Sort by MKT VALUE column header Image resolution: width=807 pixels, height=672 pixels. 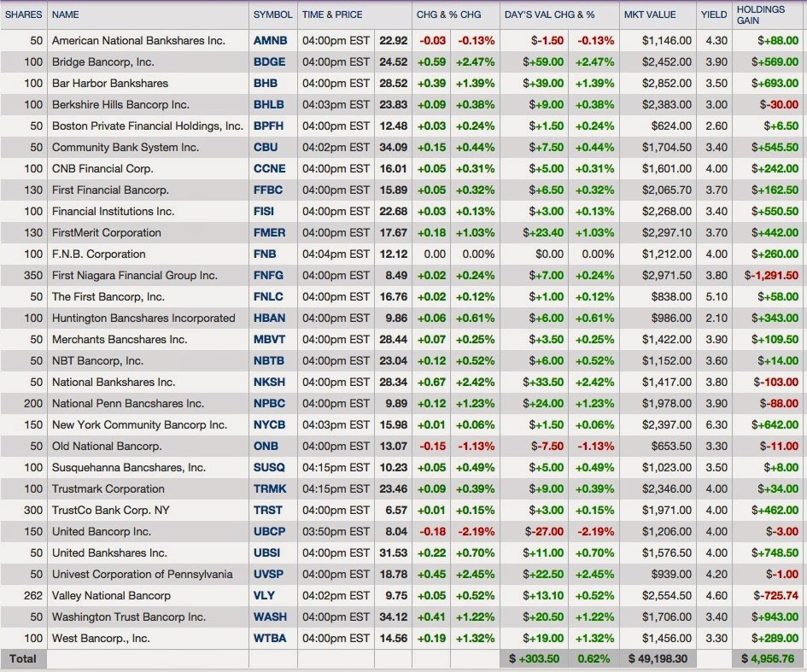650,15
